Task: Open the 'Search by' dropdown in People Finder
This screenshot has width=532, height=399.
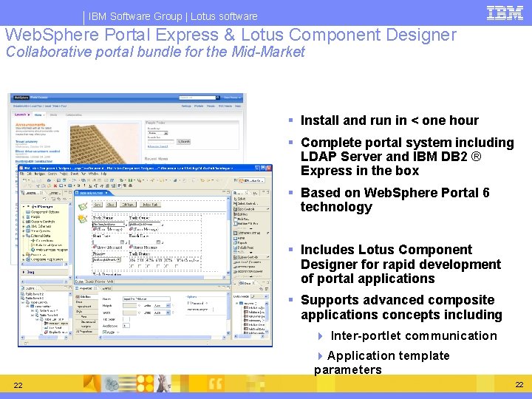Action: coord(158,133)
